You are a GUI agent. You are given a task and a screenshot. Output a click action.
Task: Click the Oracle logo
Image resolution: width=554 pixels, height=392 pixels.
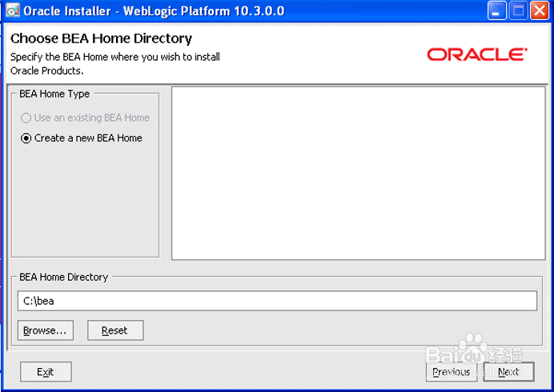(x=477, y=54)
